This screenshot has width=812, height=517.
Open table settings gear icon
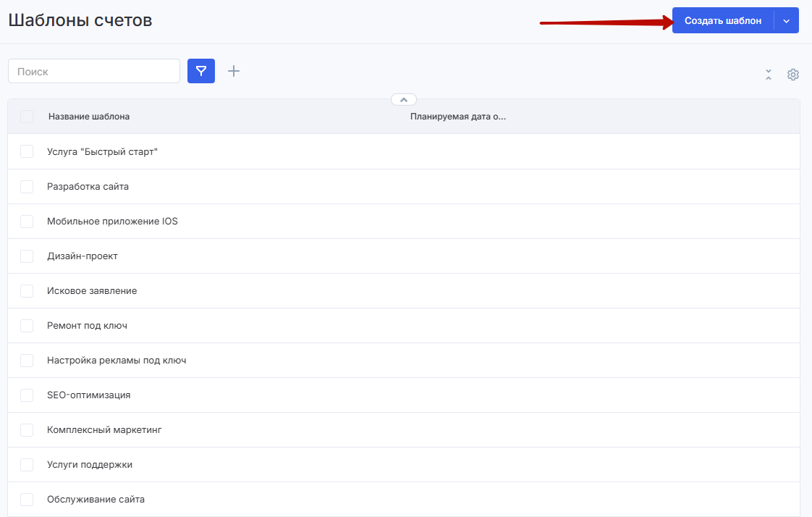pos(792,75)
